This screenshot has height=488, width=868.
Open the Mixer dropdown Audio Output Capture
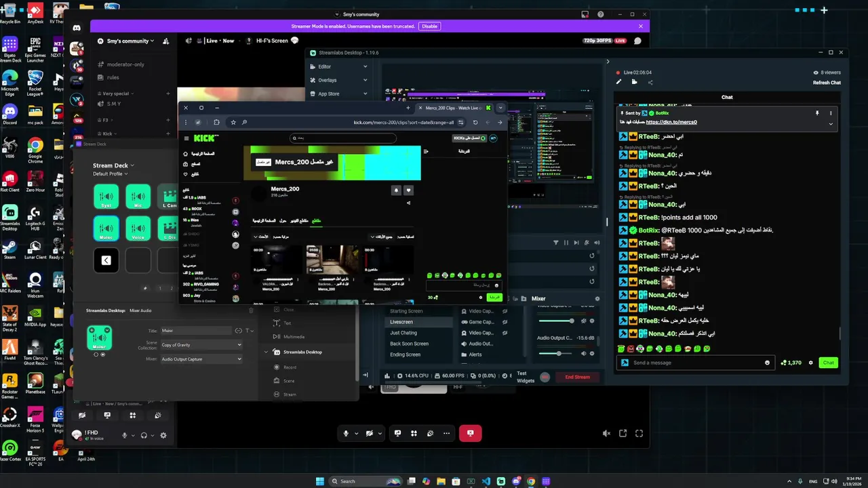pyautogui.click(x=201, y=359)
